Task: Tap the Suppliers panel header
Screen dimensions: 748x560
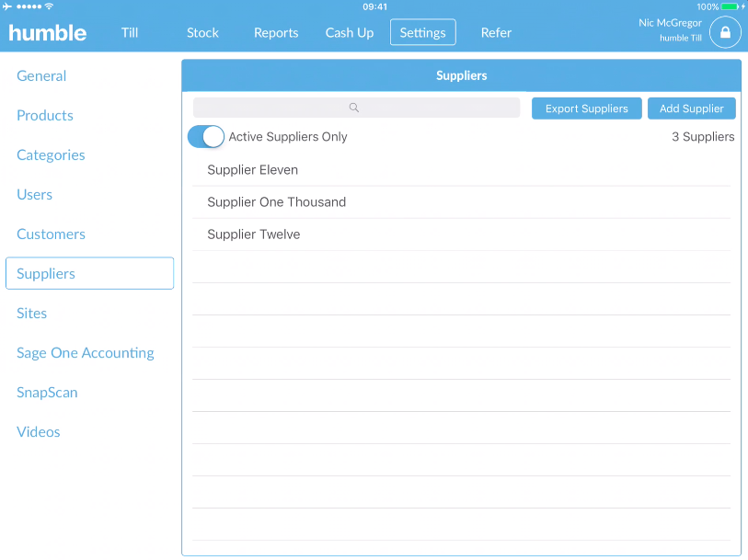Action: [461, 75]
